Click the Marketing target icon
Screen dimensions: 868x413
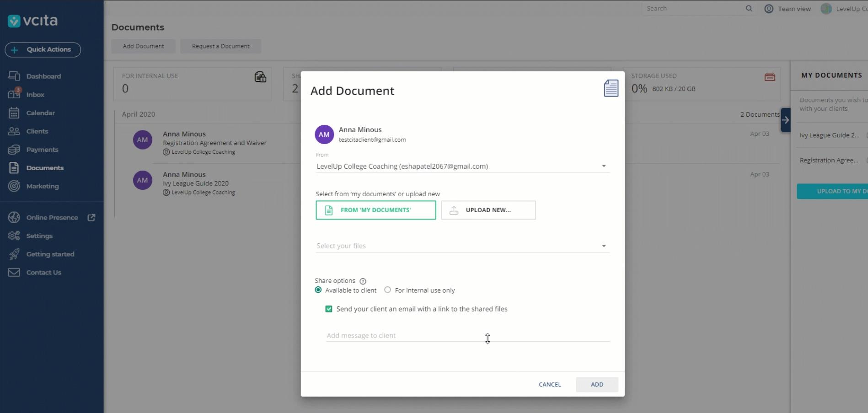click(14, 186)
